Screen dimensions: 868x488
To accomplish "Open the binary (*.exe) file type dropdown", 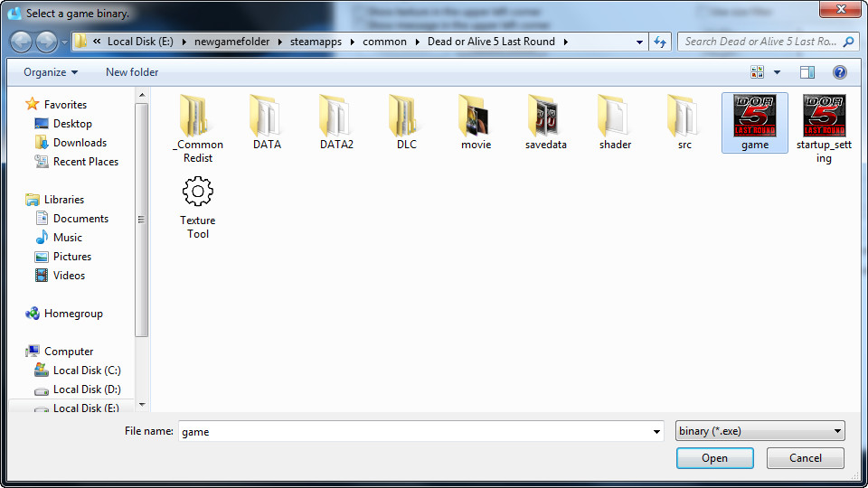I will [x=759, y=431].
